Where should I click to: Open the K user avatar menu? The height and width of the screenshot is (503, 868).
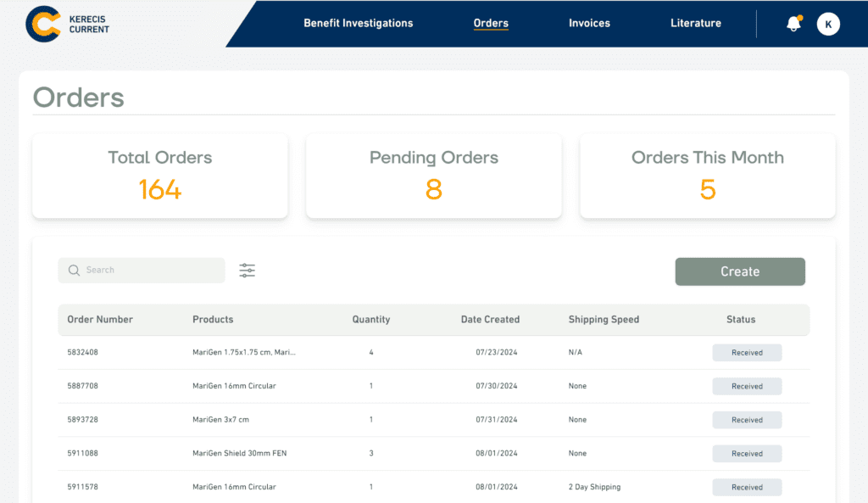pyautogui.click(x=828, y=24)
